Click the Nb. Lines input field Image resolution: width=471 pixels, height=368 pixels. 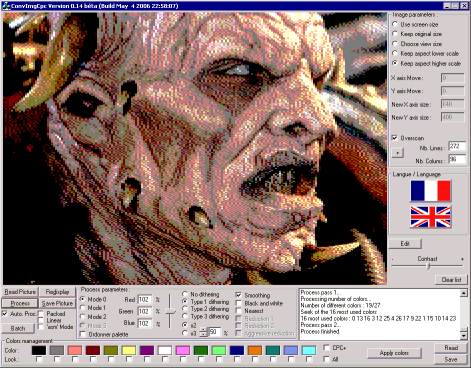pyautogui.click(x=457, y=146)
